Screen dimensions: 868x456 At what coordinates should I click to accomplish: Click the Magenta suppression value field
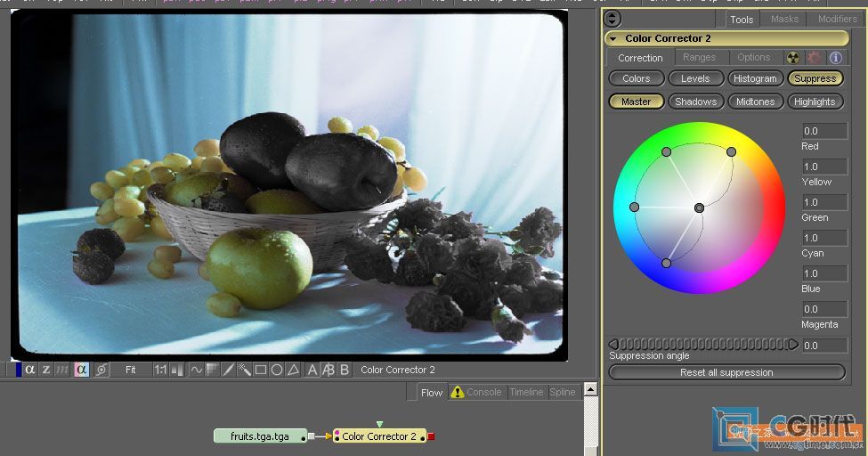tap(824, 309)
